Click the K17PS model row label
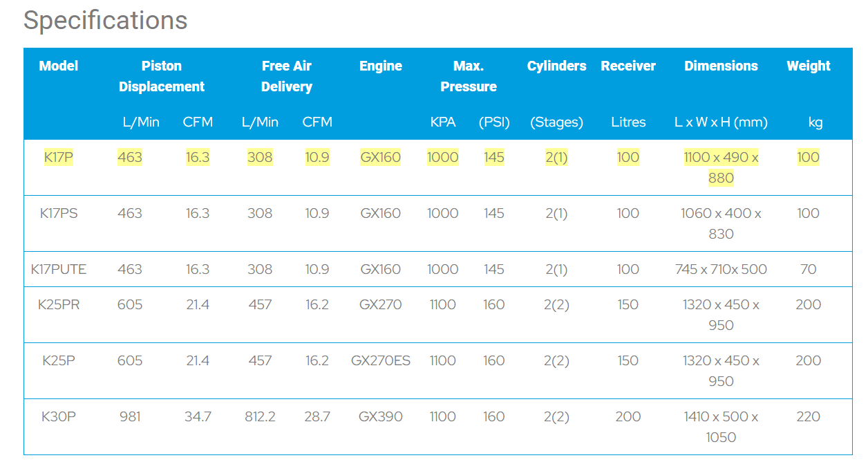 pyautogui.click(x=58, y=213)
